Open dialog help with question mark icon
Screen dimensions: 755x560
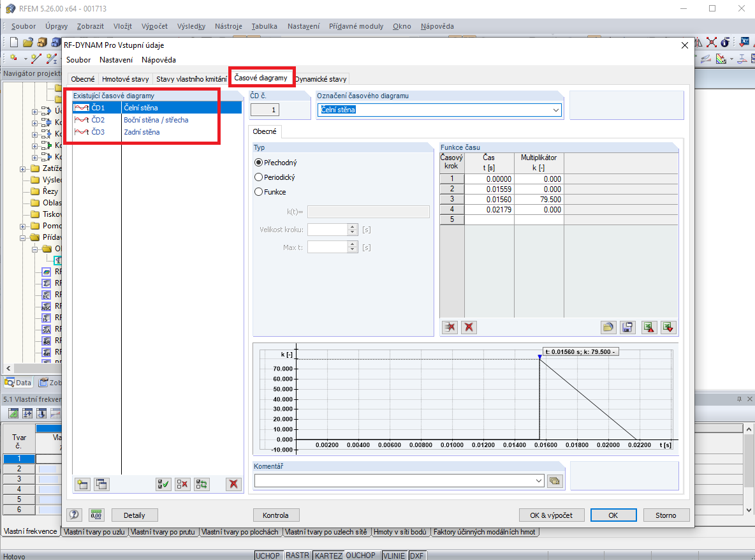click(x=74, y=515)
